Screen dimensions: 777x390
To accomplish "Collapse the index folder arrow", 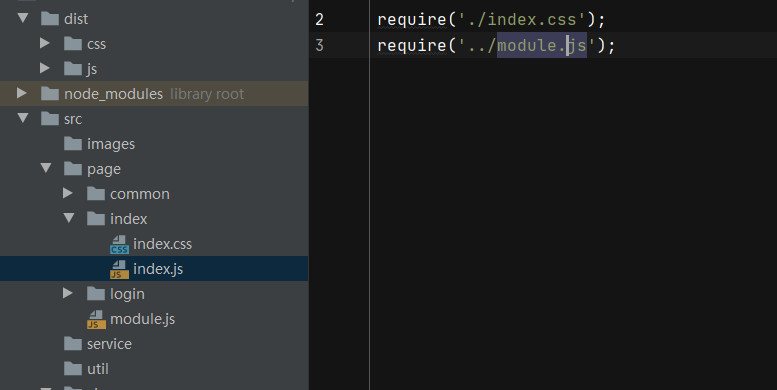I will 69,218.
